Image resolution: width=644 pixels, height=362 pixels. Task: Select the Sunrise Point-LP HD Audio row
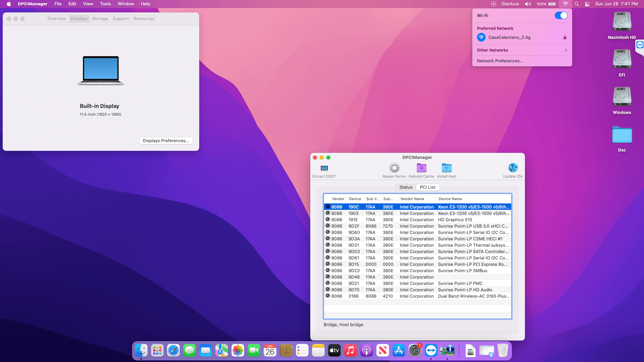pyautogui.click(x=418, y=290)
